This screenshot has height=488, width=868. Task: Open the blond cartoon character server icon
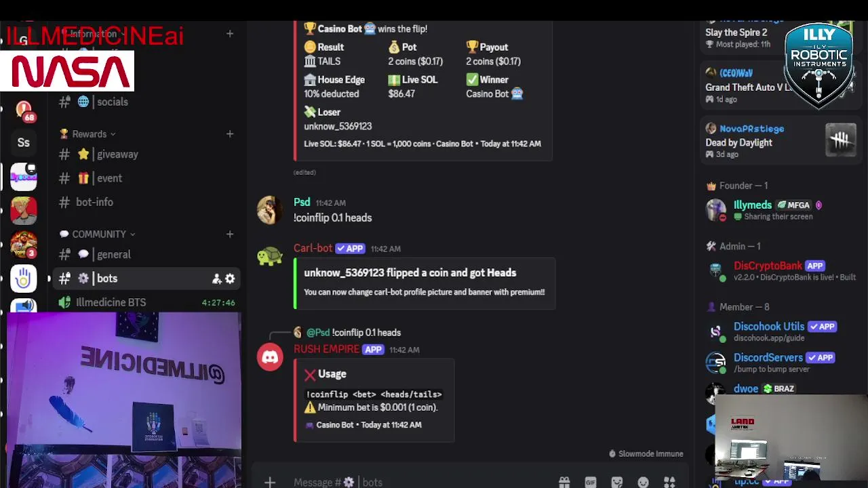(x=24, y=211)
